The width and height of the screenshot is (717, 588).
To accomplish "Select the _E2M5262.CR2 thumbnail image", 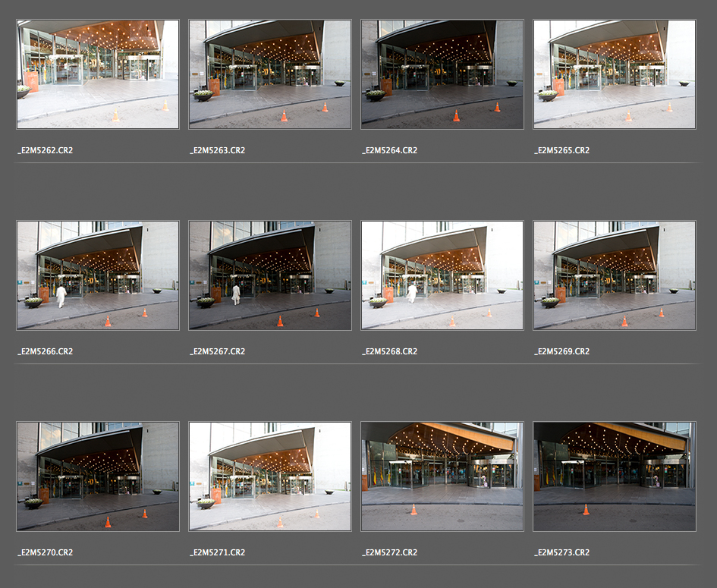I will pyautogui.click(x=98, y=74).
